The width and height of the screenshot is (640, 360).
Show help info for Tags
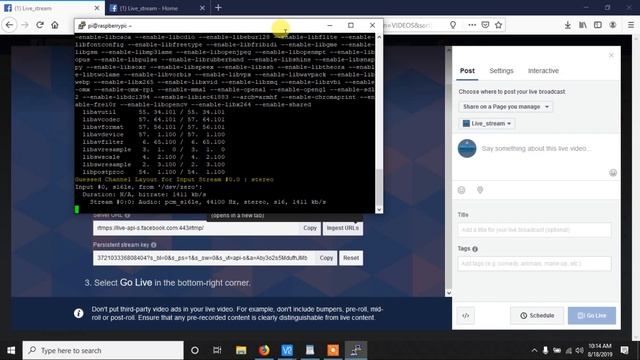475,249
